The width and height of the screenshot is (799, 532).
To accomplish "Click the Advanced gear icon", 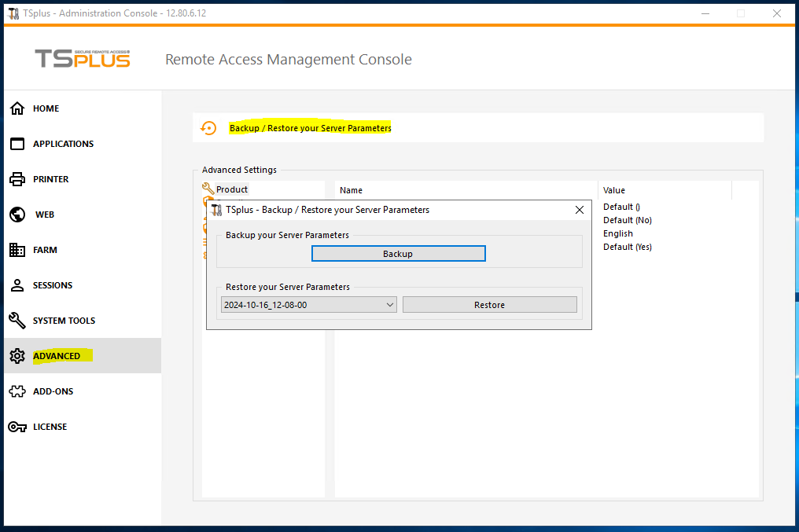I will [17, 356].
